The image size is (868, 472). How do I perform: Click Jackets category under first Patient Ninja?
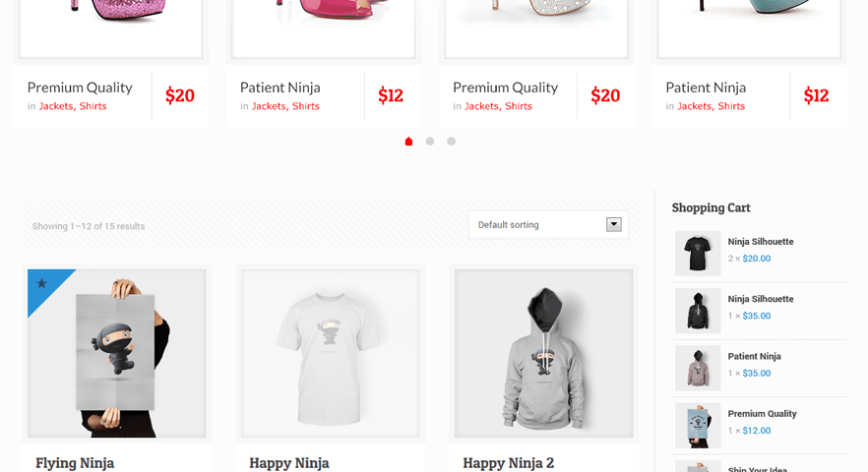[x=269, y=106]
